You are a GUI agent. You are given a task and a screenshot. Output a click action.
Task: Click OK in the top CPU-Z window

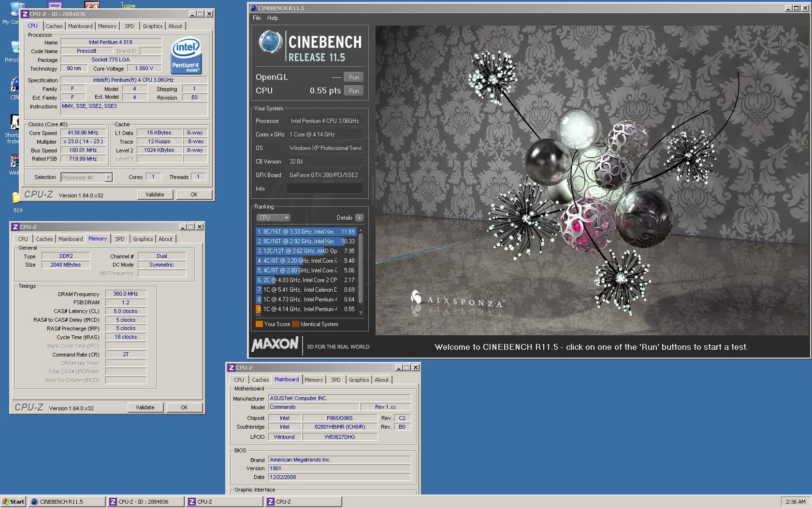click(194, 194)
